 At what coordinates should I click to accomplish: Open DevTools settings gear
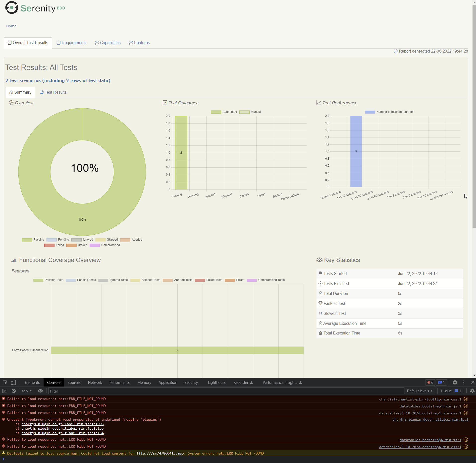(455, 382)
